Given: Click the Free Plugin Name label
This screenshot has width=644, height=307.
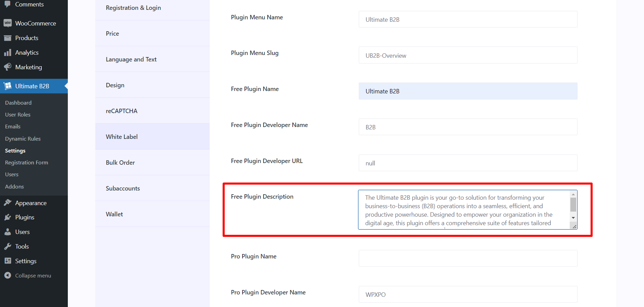Looking at the screenshot, I should pyautogui.click(x=255, y=89).
